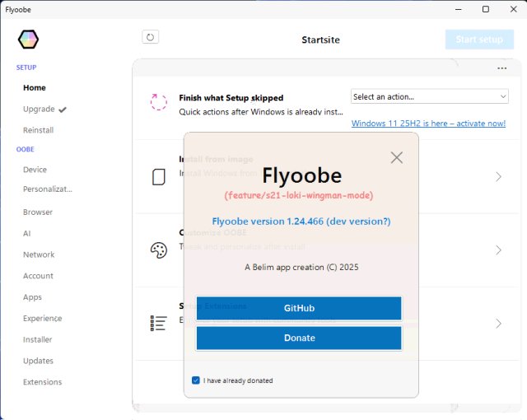The height and width of the screenshot is (420, 527).
Task: Click the refresh button near Startsite
Action: (150, 37)
